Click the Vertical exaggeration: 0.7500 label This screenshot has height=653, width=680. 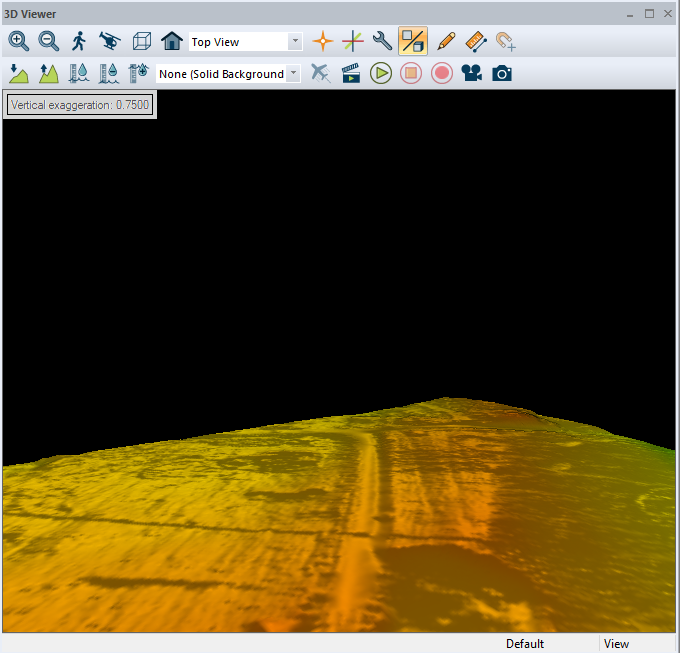80,105
